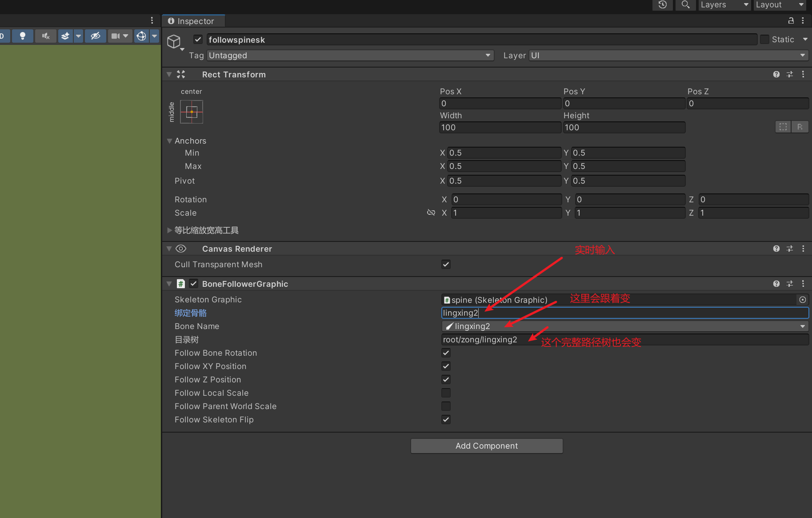Click the 绑定骨骼 text field with lingxing2
This screenshot has width=812, height=518.
(625, 313)
